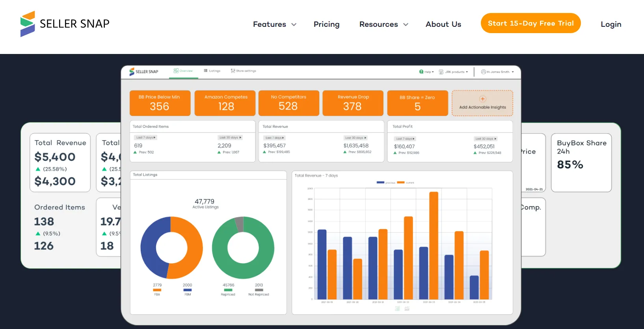
Task: Click the Listings list icon
Action: click(206, 71)
